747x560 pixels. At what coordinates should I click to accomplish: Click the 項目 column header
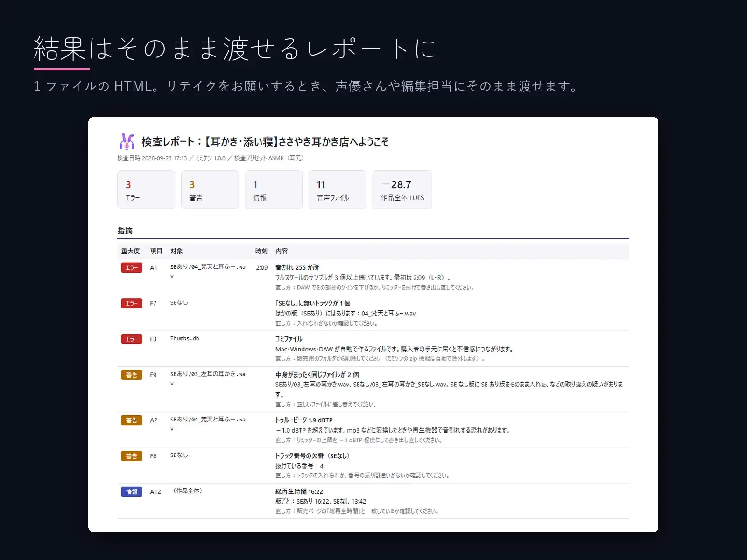click(156, 251)
